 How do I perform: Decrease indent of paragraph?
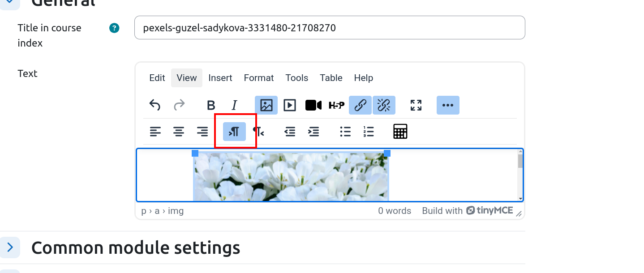click(290, 132)
